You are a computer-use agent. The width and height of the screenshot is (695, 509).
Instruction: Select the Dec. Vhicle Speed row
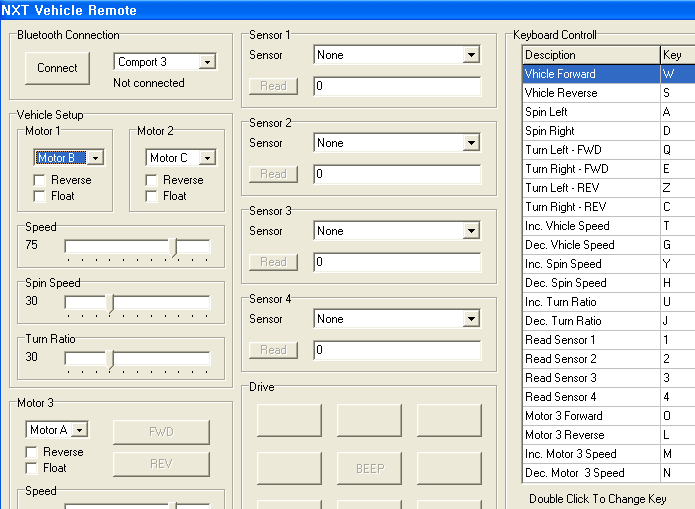pos(609,245)
